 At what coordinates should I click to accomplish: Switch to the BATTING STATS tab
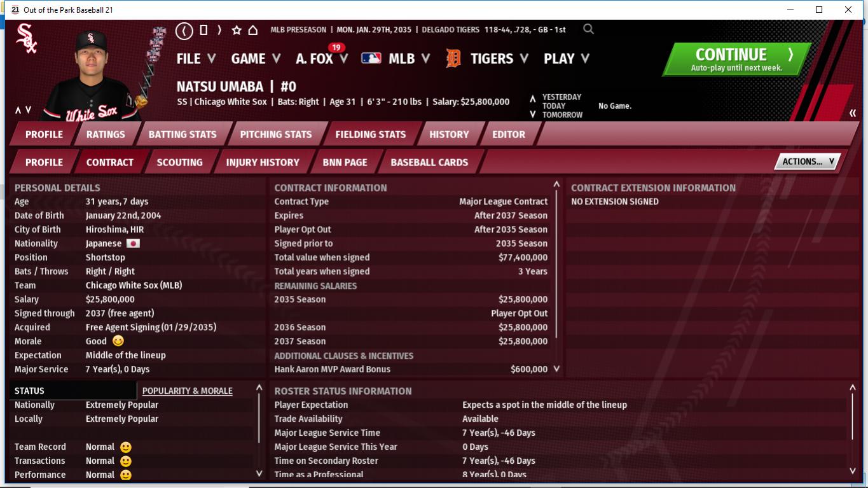pos(183,134)
